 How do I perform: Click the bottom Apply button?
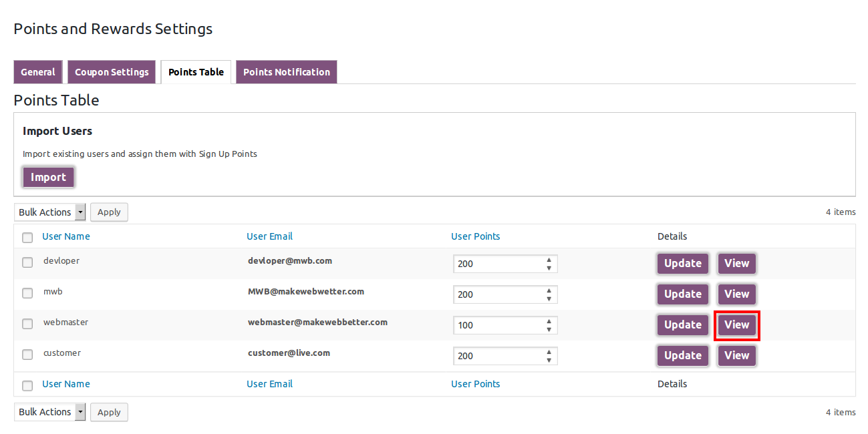pyautogui.click(x=109, y=411)
